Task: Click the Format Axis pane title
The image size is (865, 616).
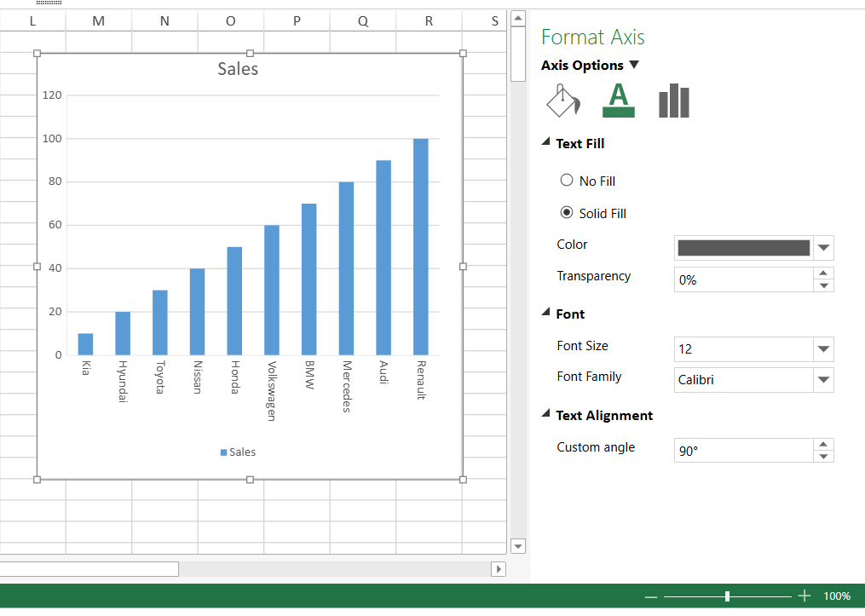Action: point(593,37)
